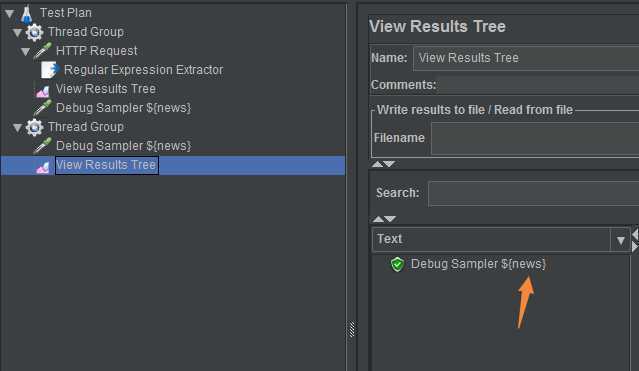Toggle the arrows below the Search field

(x=384, y=219)
